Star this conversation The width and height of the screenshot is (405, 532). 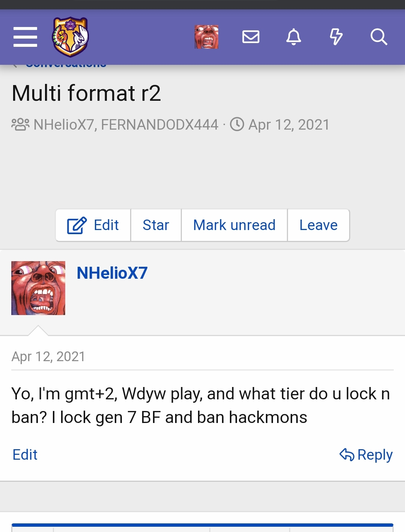coord(156,225)
